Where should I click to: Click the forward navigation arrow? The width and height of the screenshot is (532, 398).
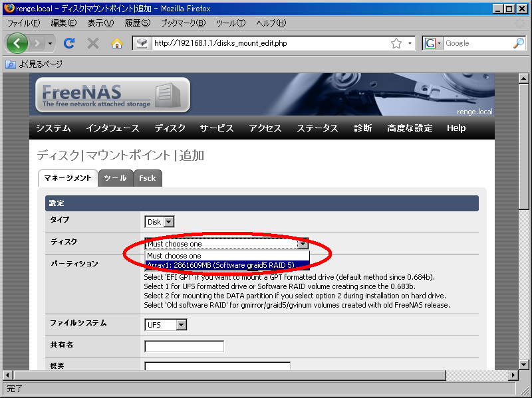(37, 43)
